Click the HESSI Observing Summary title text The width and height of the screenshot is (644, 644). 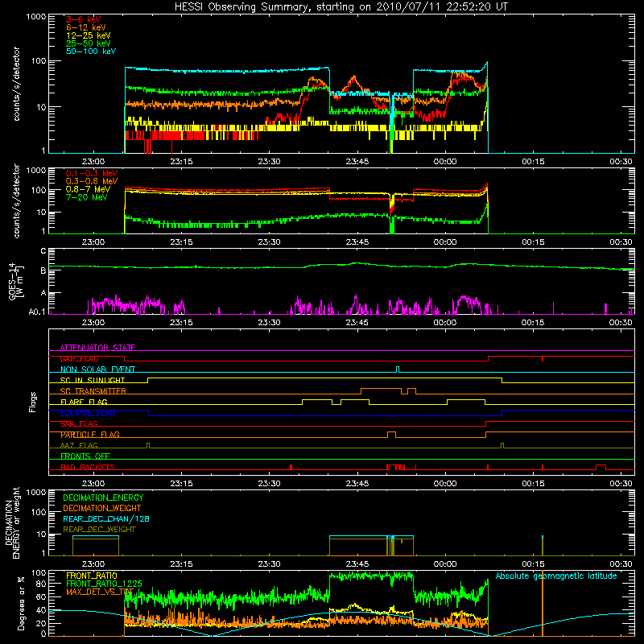pyautogui.click(x=341, y=6)
